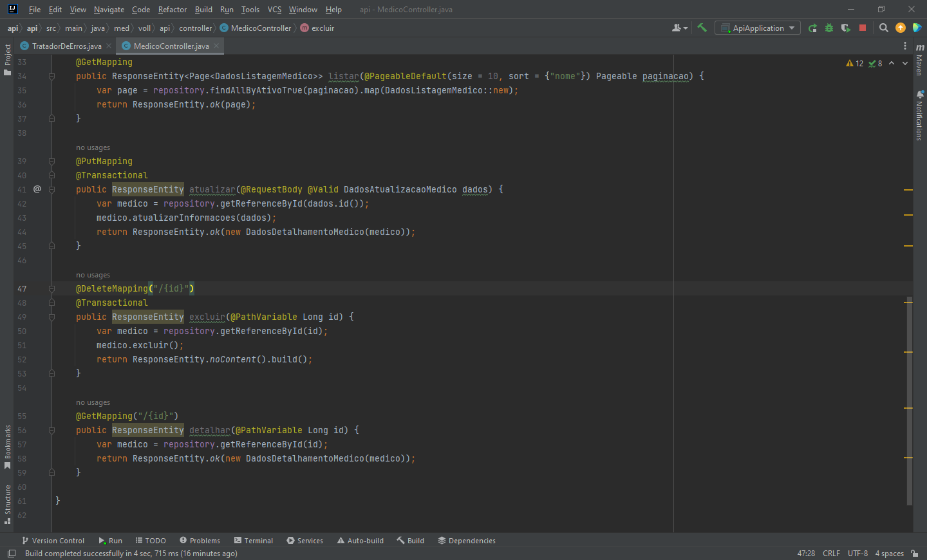
Task: Change the 4 spaces indent setting
Action: click(x=889, y=554)
